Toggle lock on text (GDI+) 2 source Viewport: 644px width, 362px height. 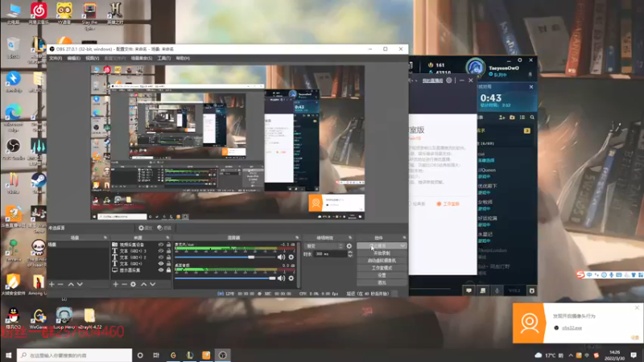(x=168, y=257)
